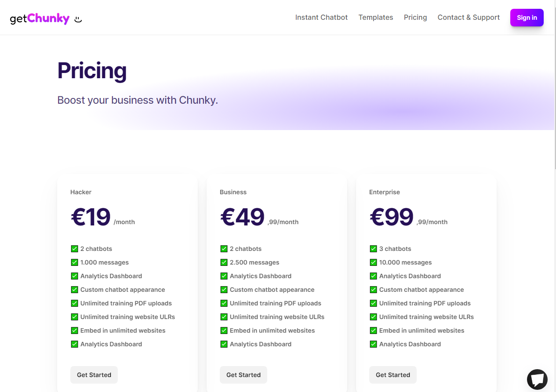
Task: Click the €99 price
Action: point(392,217)
